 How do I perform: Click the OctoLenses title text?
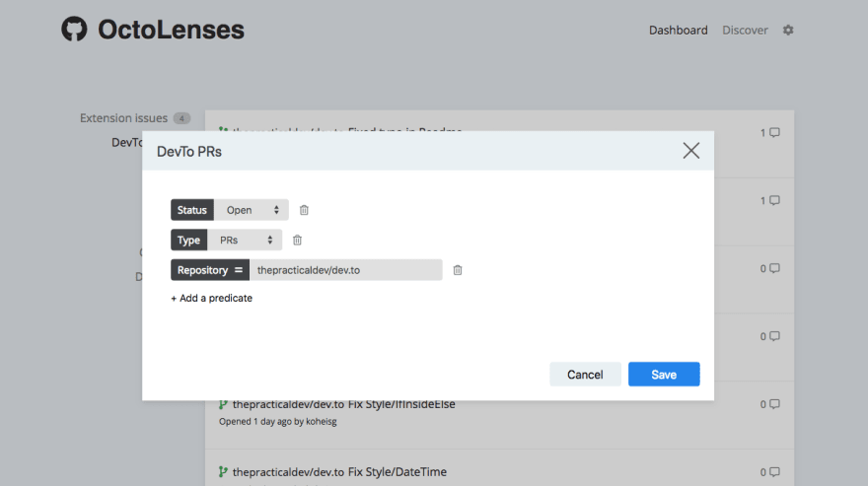171,30
